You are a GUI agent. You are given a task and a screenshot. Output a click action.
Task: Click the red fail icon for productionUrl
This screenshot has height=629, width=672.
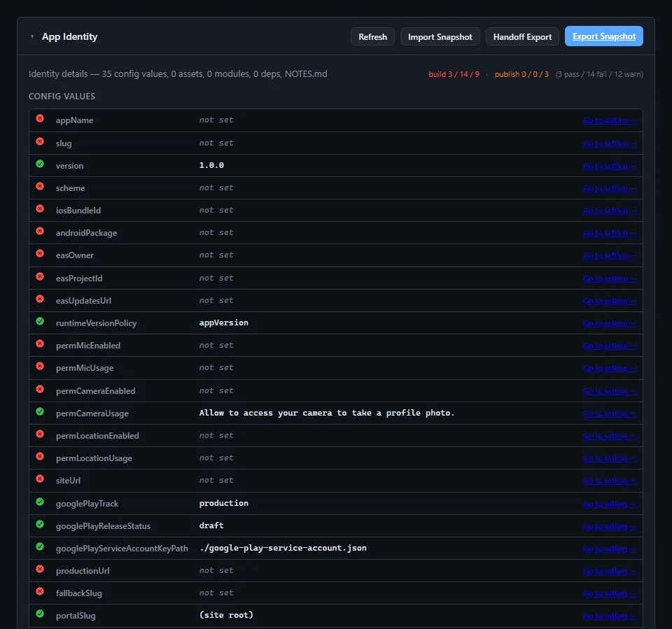coord(40,569)
